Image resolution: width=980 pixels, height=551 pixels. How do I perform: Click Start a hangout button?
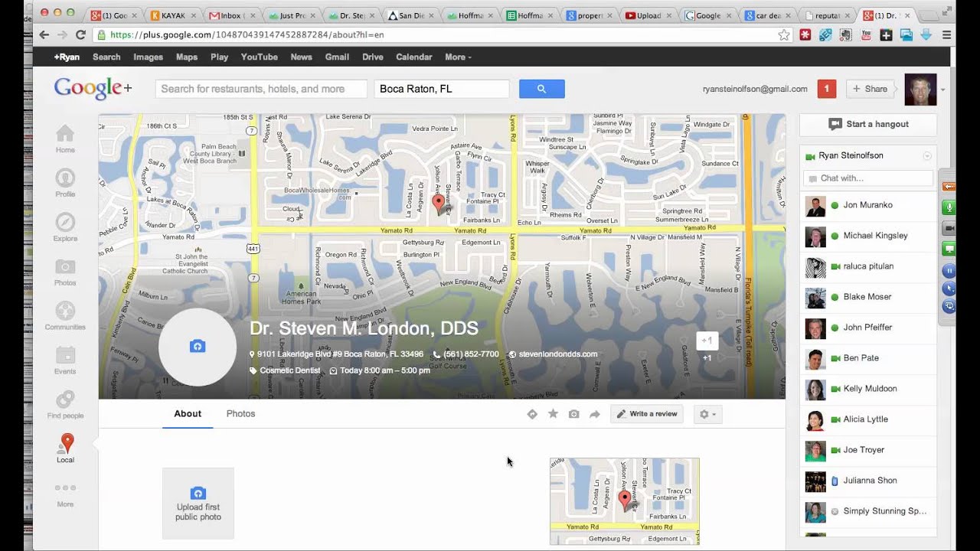pyautogui.click(x=868, y=124)
